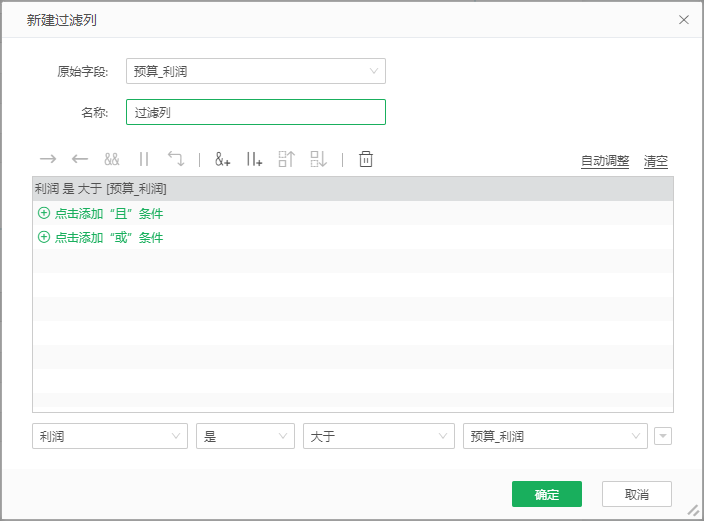Open the 原始字段 dropdown showing 预算_利润

coord(256,71)
